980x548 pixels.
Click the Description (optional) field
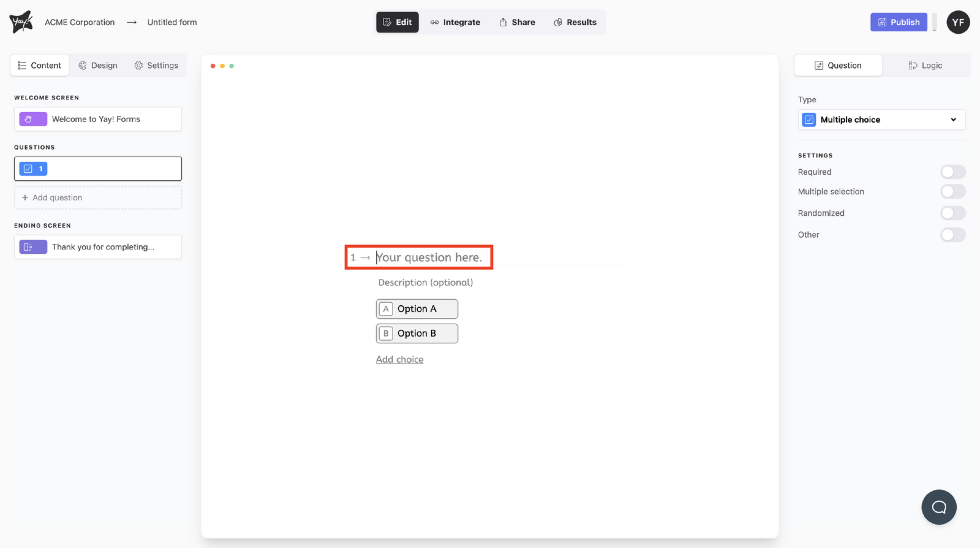tap(426, 283)
